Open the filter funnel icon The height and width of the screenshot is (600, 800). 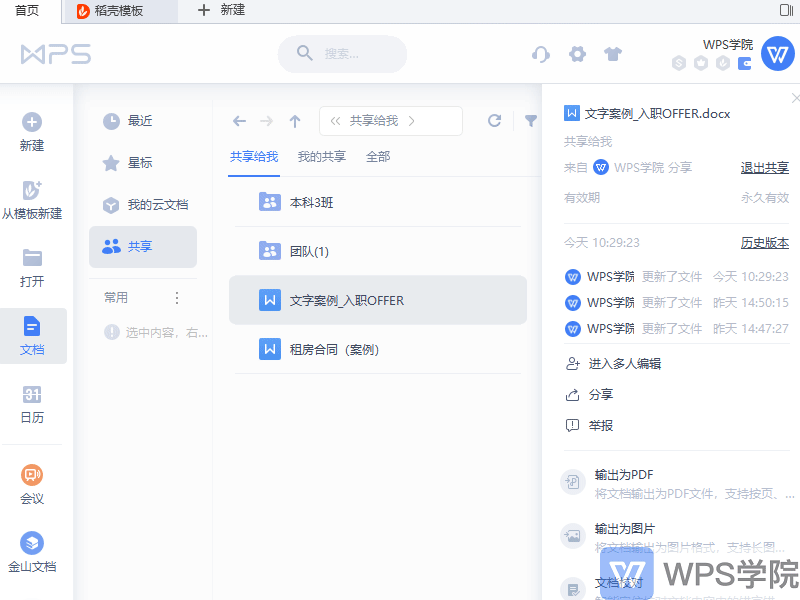(531, 121)
